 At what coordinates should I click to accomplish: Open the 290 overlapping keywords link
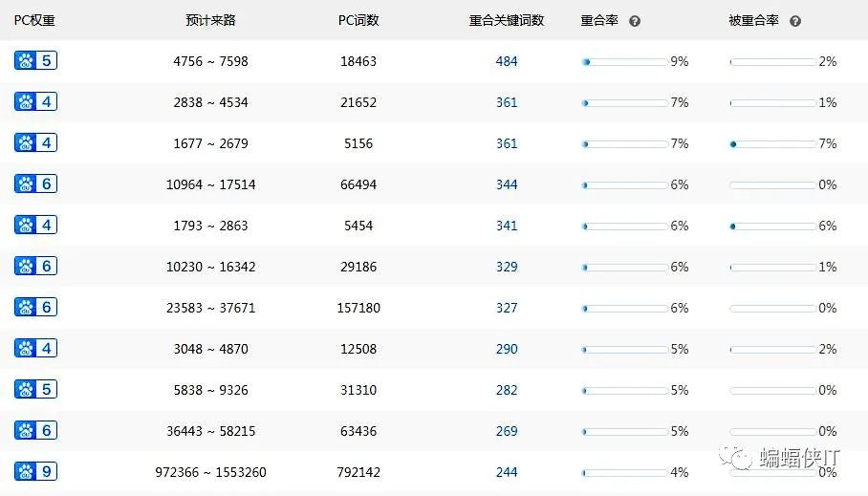[507, 349]
